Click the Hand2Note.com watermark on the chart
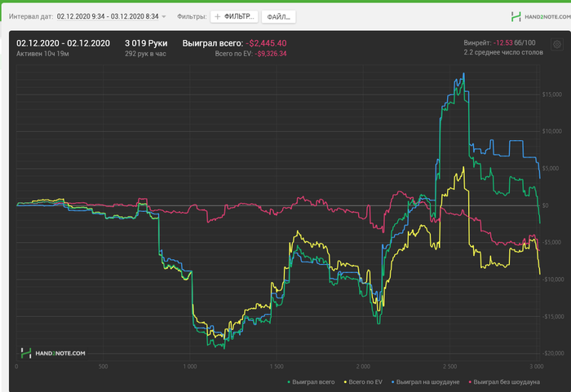571x392 pixels. coord(53,353)
